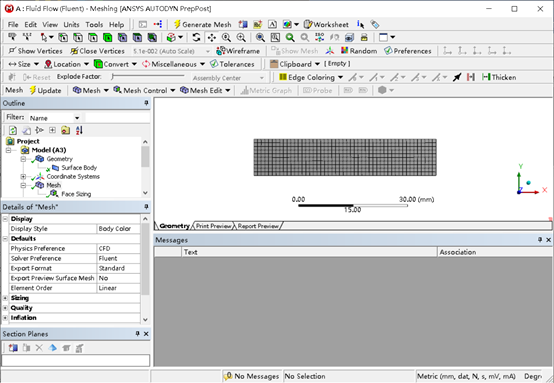Click the New Section Plane icon

point(13,348)
